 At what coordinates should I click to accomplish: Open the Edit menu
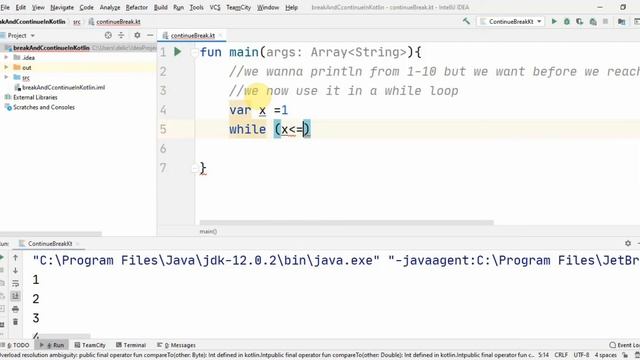pyautogui.click(x=20, y=7)
